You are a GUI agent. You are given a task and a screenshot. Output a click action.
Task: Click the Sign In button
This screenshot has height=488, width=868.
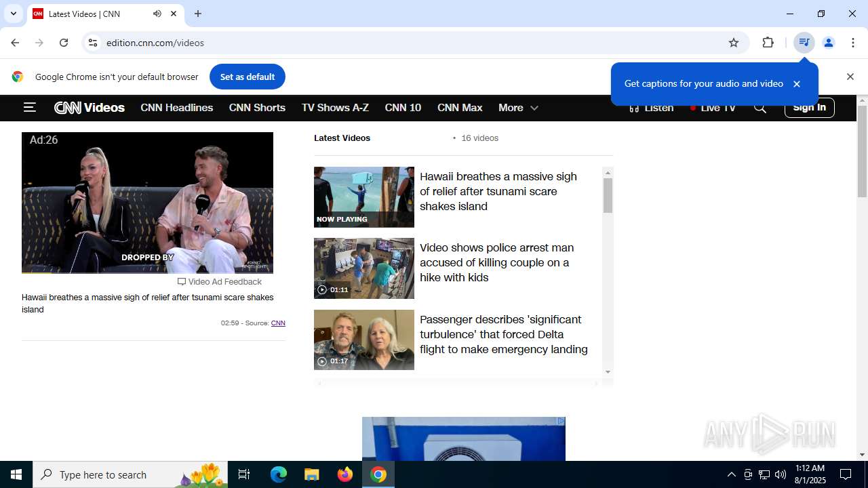pos(809,107)
